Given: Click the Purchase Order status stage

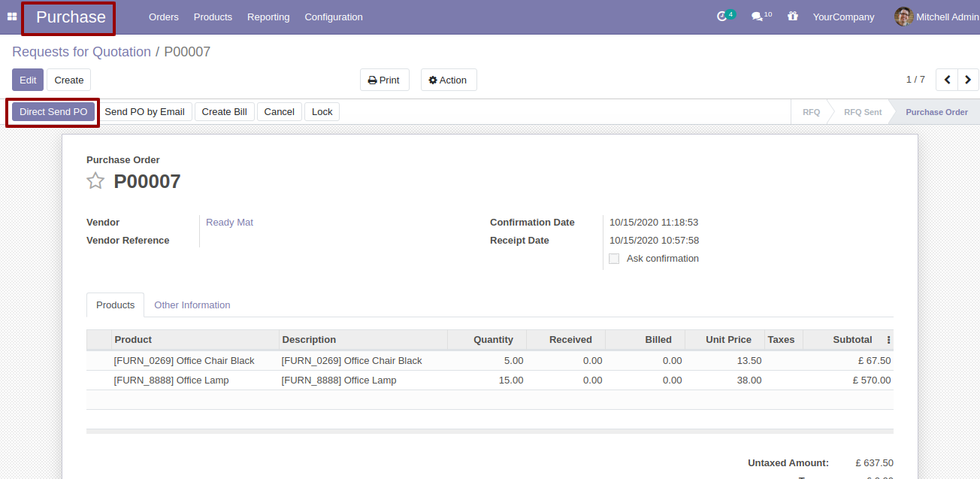Looking at the screenshot, I should (936, 112).
